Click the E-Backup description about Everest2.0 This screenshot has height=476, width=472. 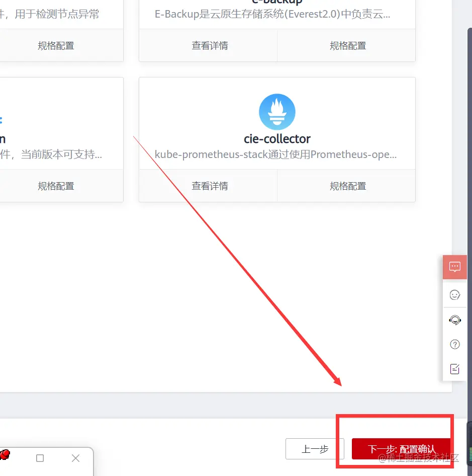pyautogui.click(x=272, y=14)
